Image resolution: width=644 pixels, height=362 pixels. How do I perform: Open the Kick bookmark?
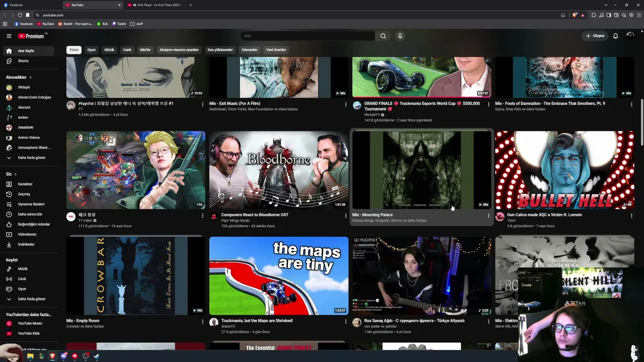pos(103,24)
